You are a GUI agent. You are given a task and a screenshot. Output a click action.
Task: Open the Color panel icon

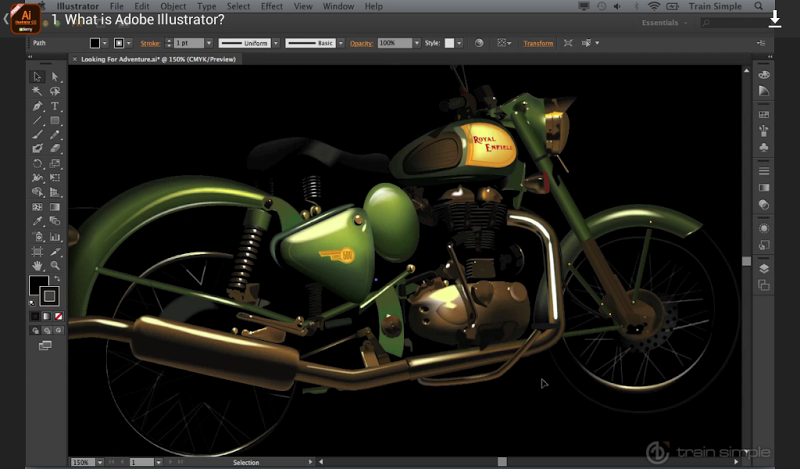point(764,75)
